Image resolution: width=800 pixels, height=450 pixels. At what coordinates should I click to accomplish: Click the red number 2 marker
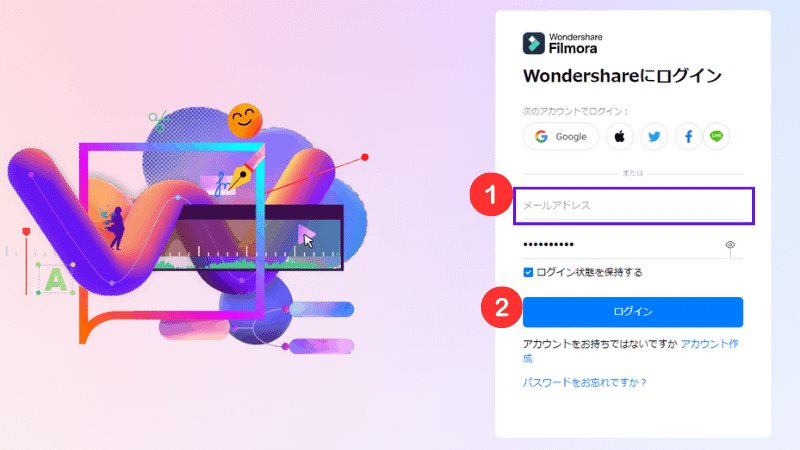tap(502, 307)
